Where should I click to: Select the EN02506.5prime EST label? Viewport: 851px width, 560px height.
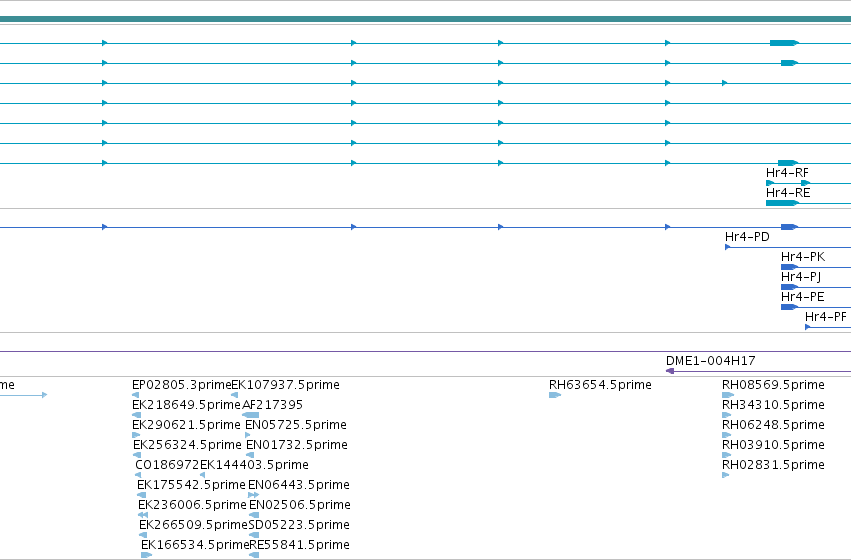(x=300, y=506)
